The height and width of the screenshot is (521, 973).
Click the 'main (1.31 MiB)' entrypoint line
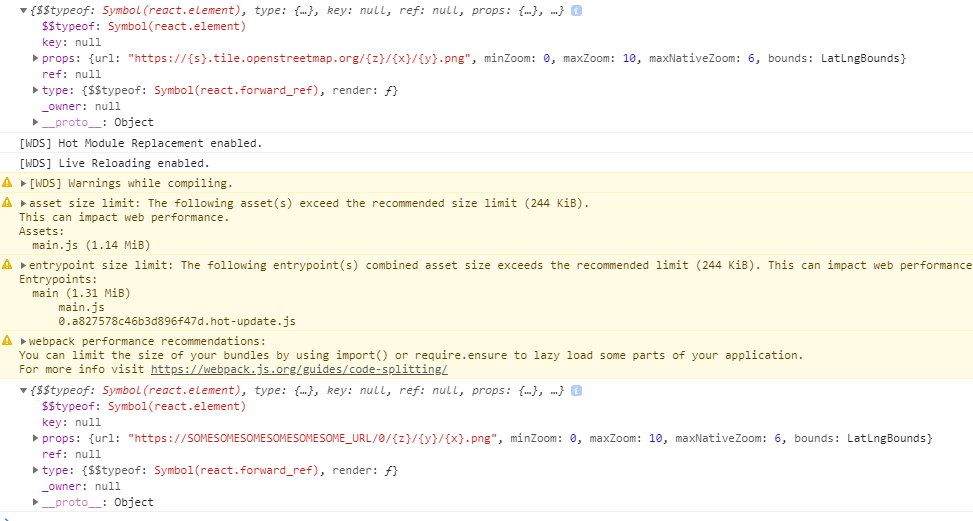[x=81, y=293]
